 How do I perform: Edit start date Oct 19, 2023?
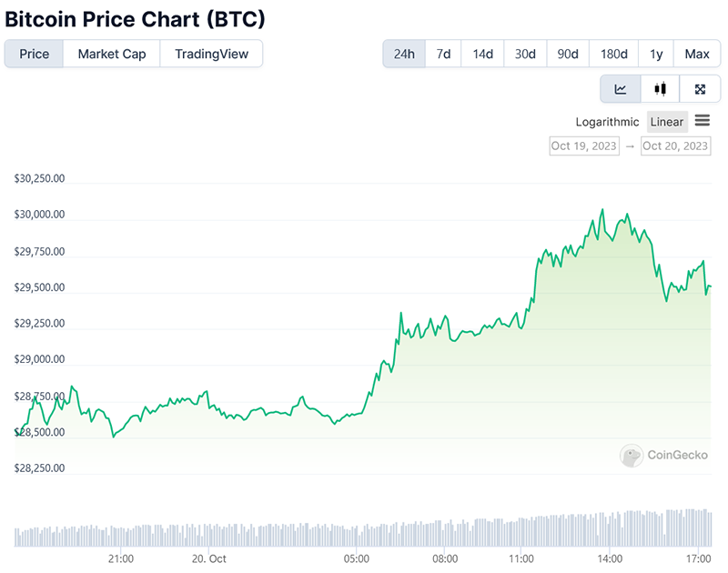(x=583, y=146)
